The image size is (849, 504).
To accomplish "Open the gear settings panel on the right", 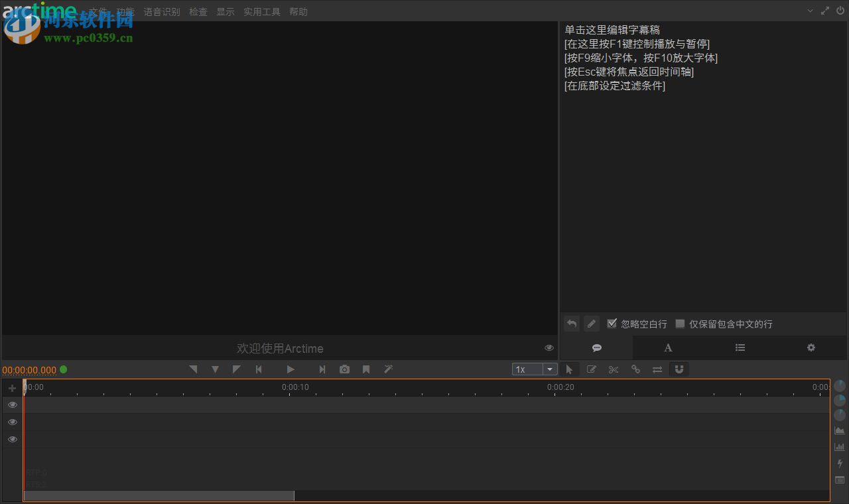I will pyautogui.click(x=811, y=347).
